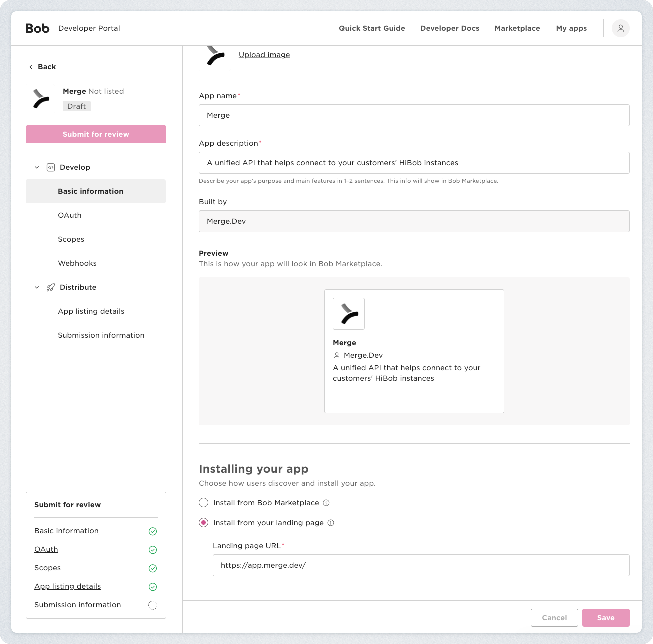The width and height of the screenshot is (653, 644).
Task: Open Scopes link in review checklist
Action: 47,568
